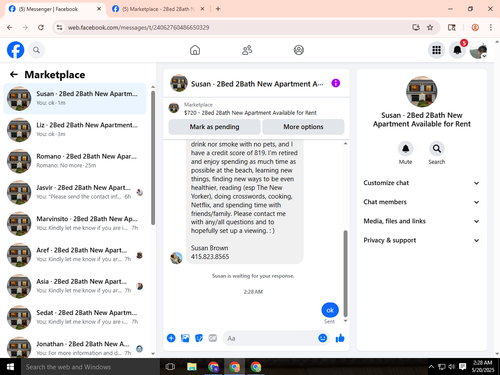The width and height of the screenshot is (500, 375).
Task: Open the $720 2Bed 2Bath listing link
Action: tap(250, 113)
